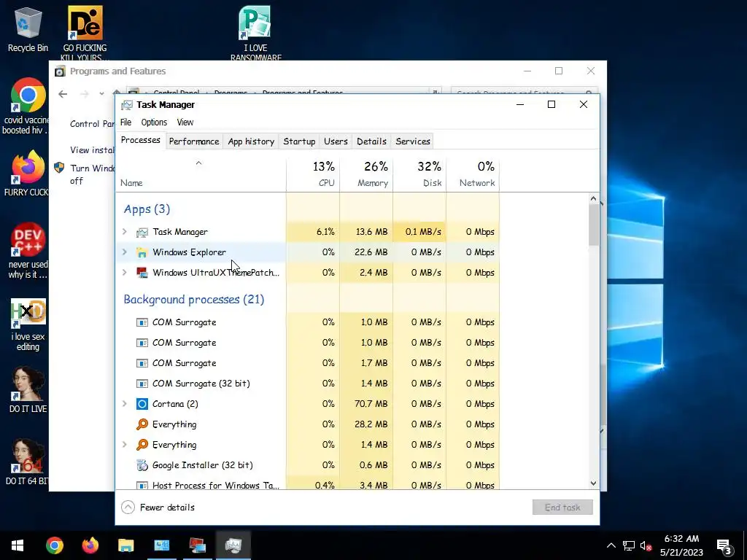Switch to the Services tab
Image resolution: width=747 pixels, height=560 pixels.
click(413, 141)
